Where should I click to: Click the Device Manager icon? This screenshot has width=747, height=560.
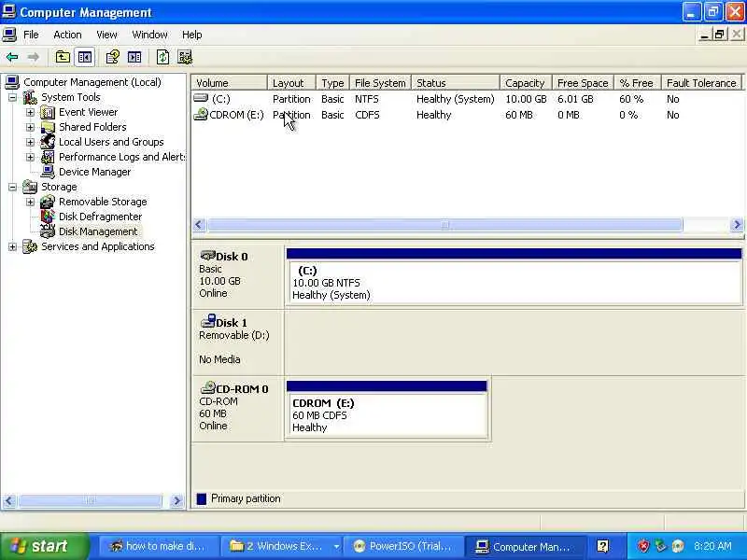click(48, 172)
